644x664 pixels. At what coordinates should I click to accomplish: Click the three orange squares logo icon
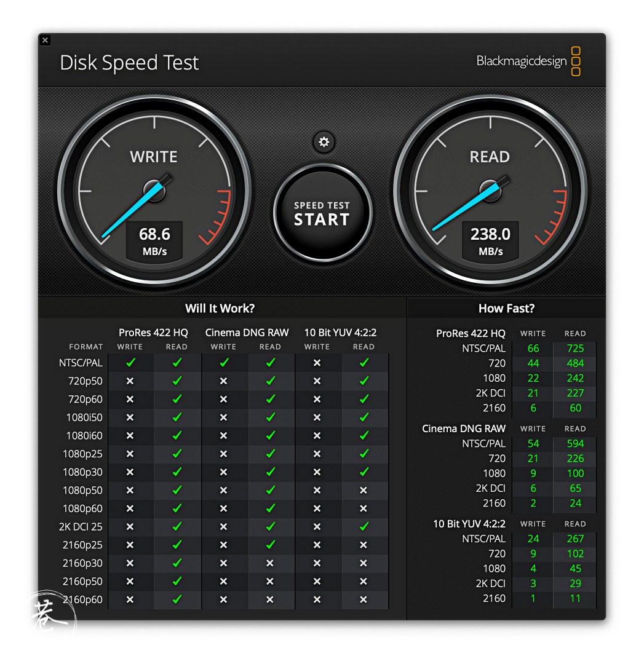[576, 61]
